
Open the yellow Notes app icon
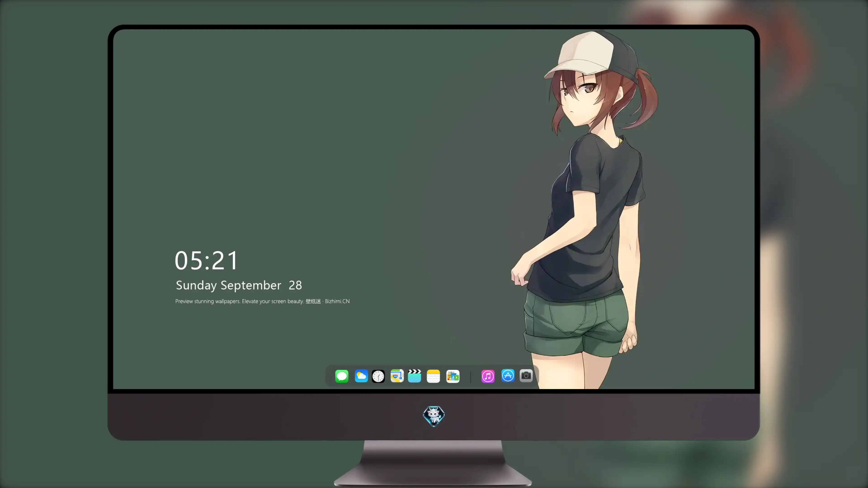click(433, 376)
